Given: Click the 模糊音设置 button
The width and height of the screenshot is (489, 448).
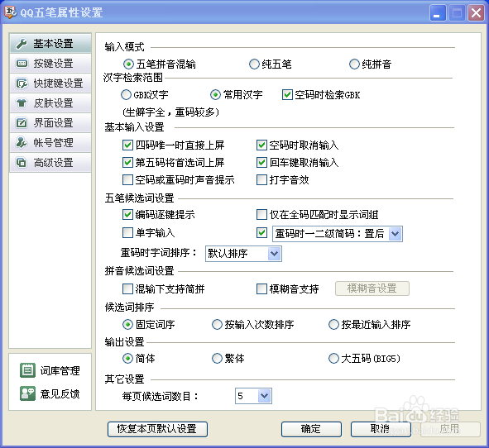Looking at the screenshot, I should pyautogui.click(x=372, y=288).
